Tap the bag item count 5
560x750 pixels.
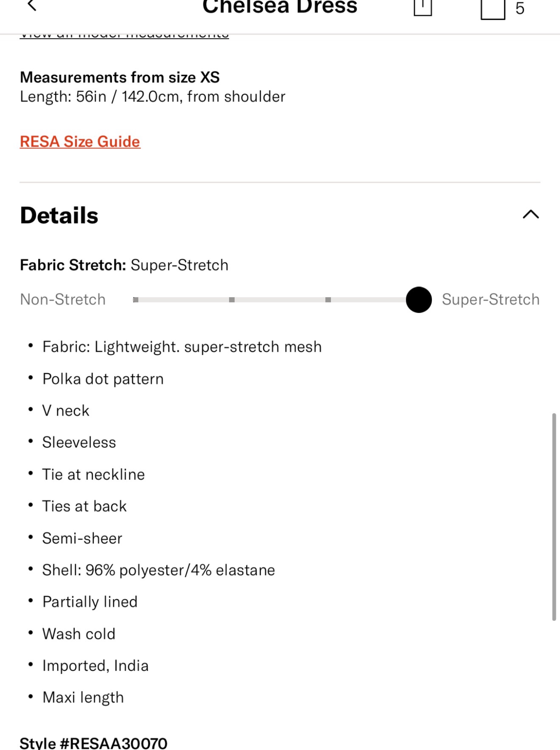(520, 8)
